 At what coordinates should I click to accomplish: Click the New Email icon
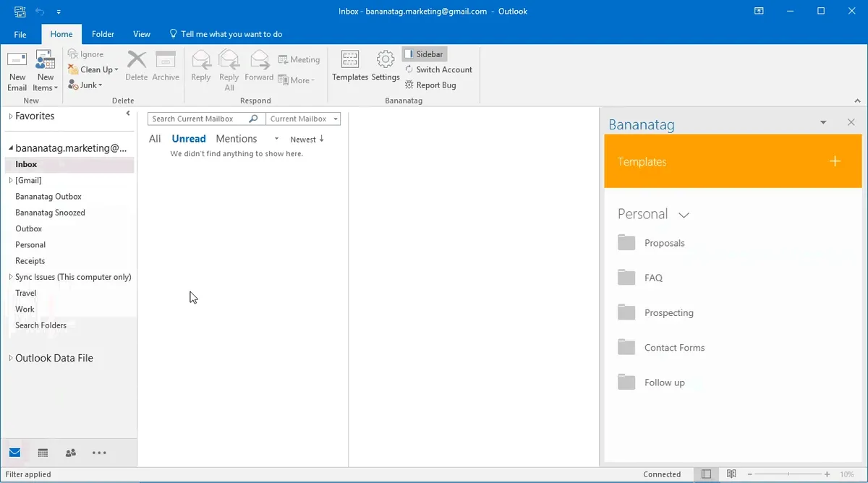click(x=17, y=71)
